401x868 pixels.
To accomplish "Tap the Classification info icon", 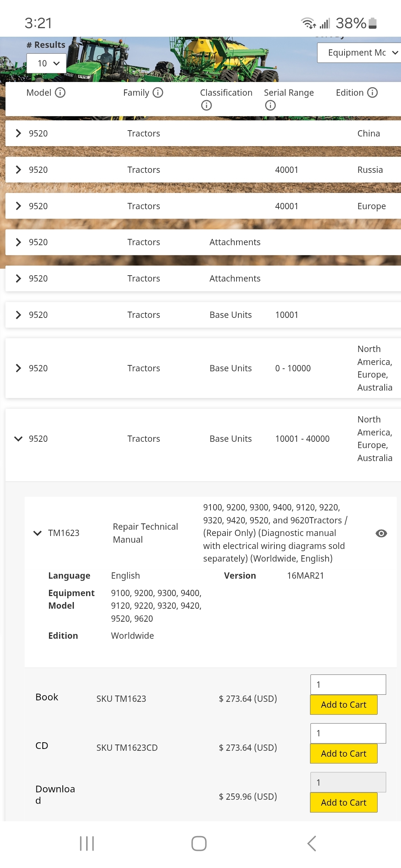I will click(x=206, y=106).
